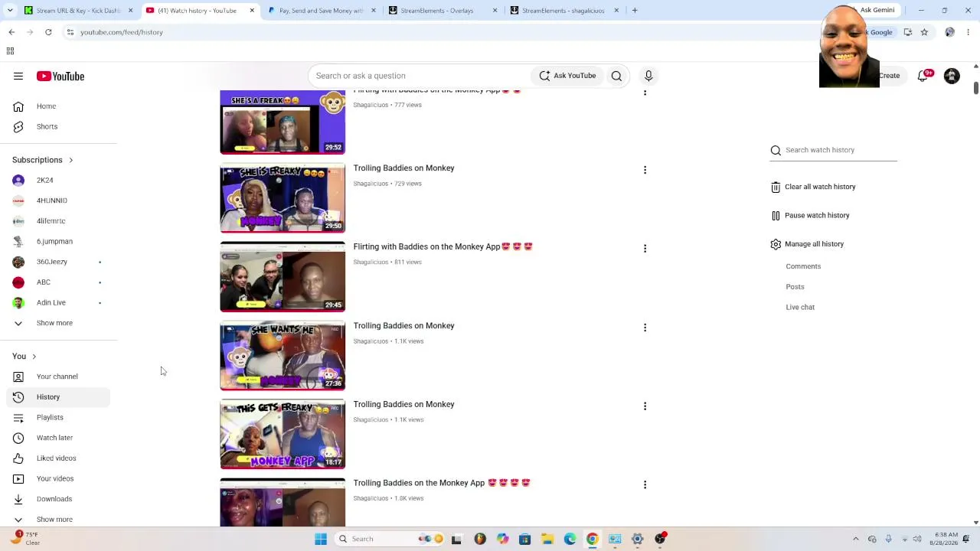Expand Show more under You section
Viewport: 980px width, 551px height.
pyautogui.click(x=54, y=520)
